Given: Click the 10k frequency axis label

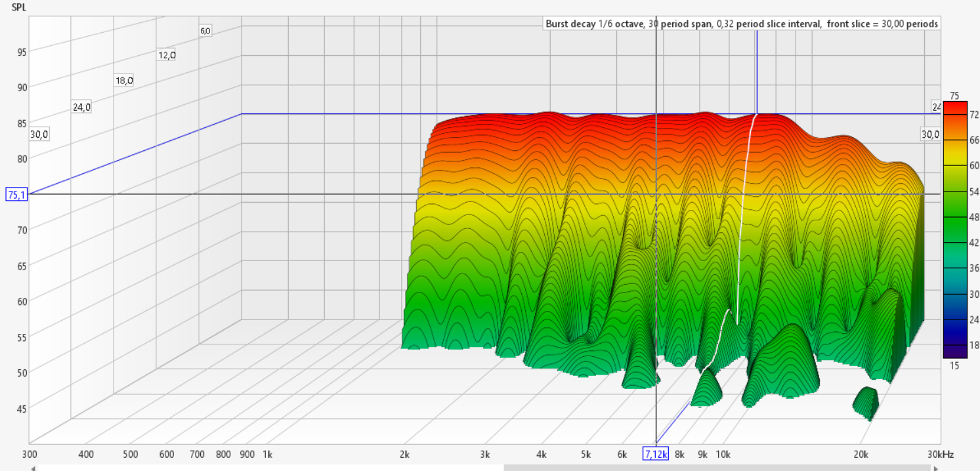Looking at the screenshot, I should click(x=723, y=454).
